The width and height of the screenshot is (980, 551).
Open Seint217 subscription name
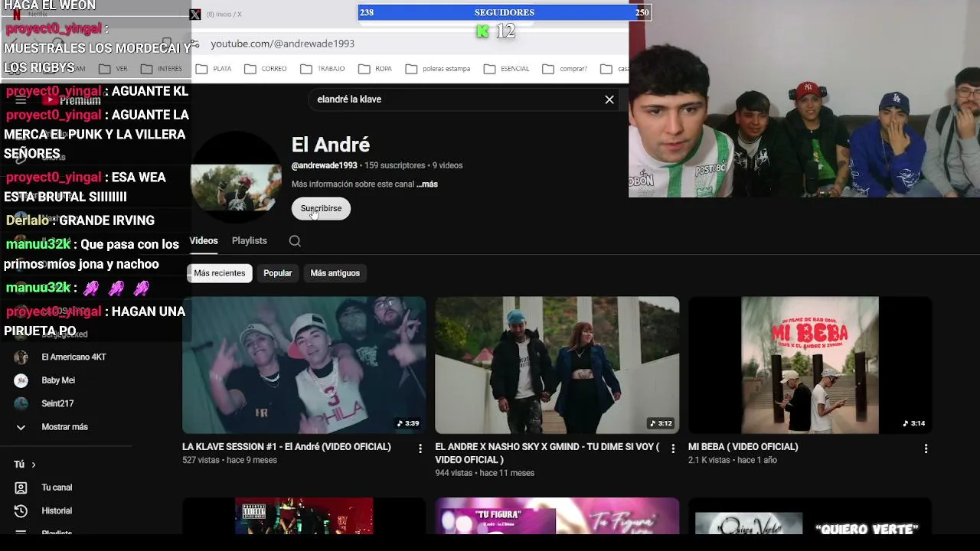57,403
